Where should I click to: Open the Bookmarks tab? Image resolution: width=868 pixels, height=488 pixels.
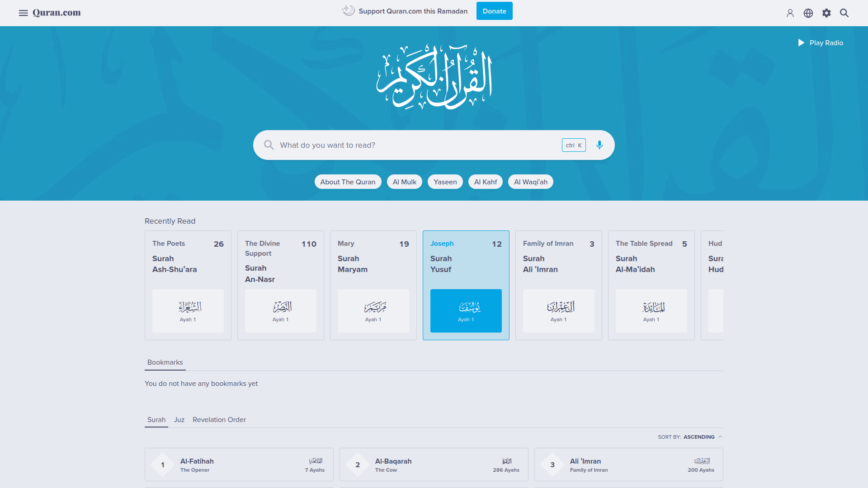pyautogui.click(x=165, y=362)
